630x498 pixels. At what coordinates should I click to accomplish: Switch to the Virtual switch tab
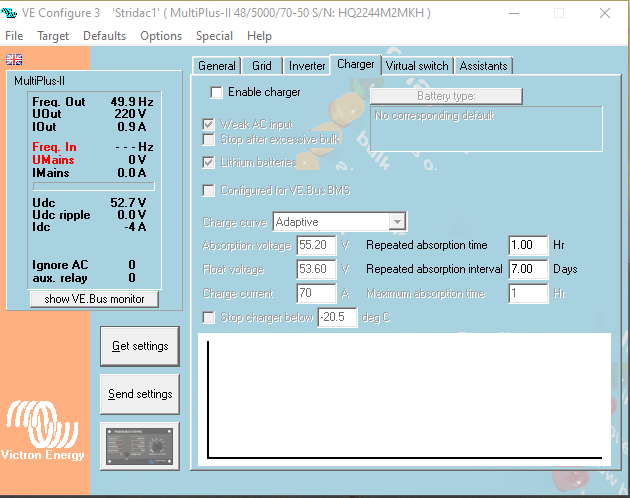point(417,66)
